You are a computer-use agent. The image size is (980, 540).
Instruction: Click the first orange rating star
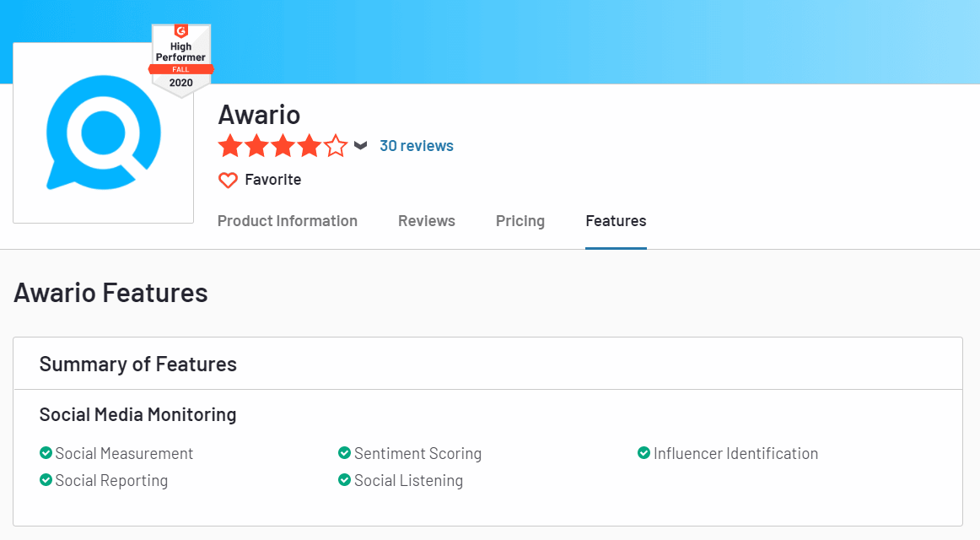click(230, 146)
